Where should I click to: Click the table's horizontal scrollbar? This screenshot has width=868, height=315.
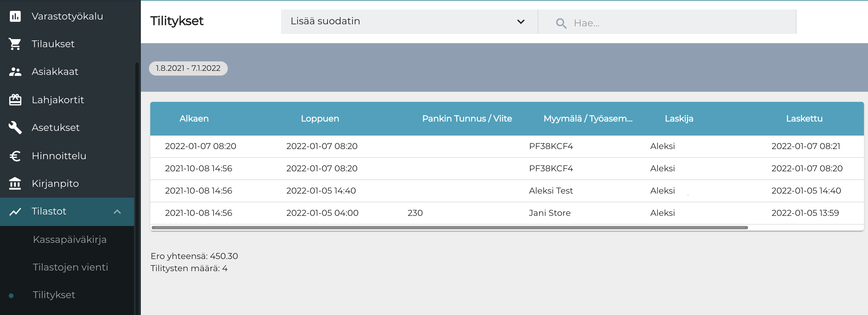click(x=449, y=228)
